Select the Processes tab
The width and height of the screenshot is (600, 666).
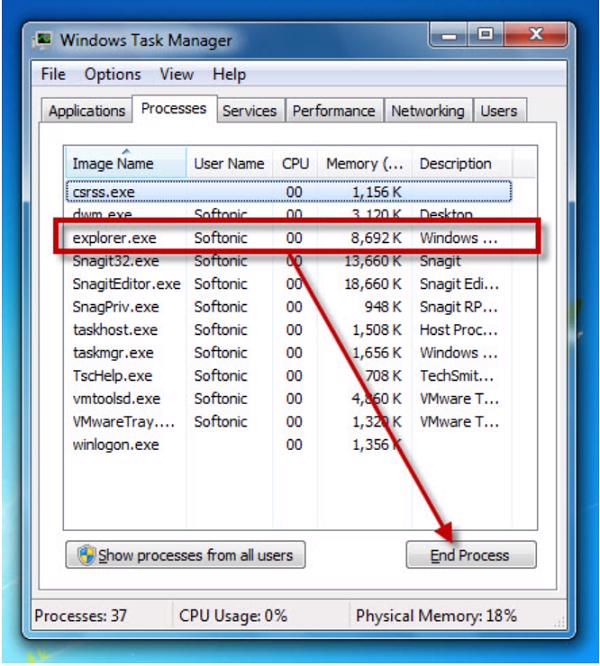[x=174, y=109]
